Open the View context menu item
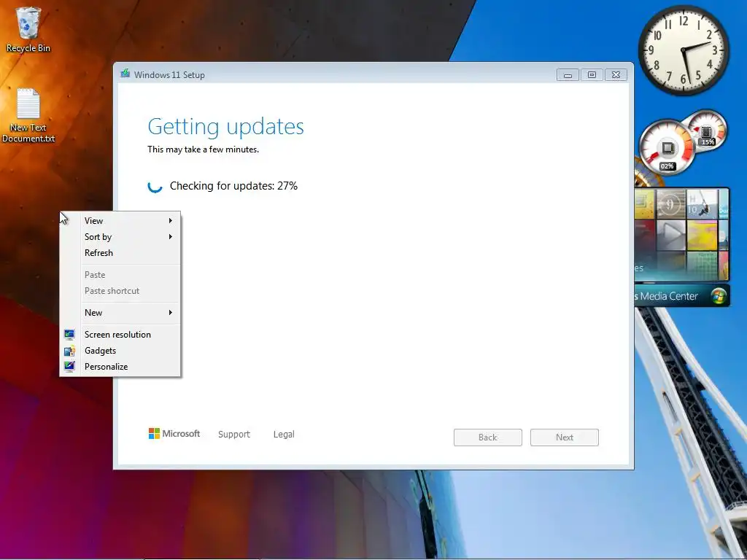 tap(120, 220)
